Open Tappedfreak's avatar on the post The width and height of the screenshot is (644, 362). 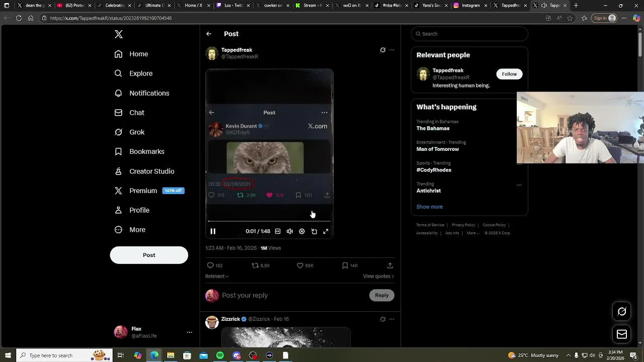coord(212,53)
